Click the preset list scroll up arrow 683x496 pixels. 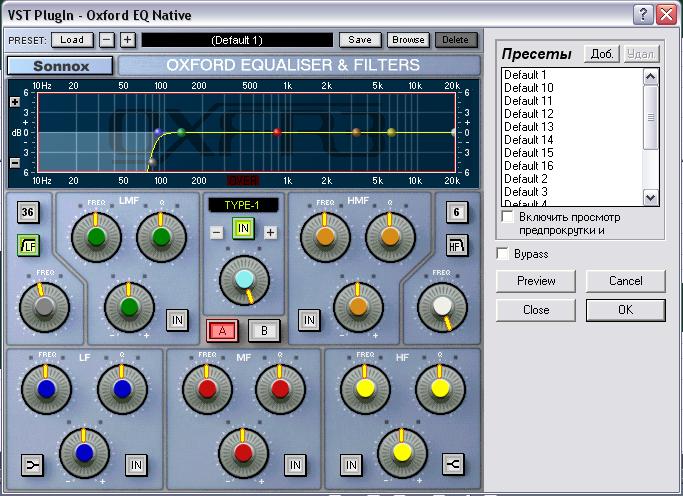click(x=651, y=77)
